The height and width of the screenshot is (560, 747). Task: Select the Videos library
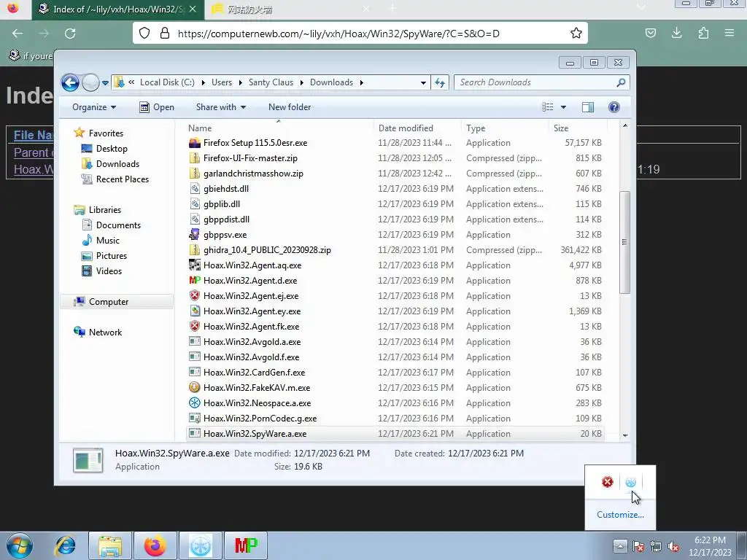[109, 271]
